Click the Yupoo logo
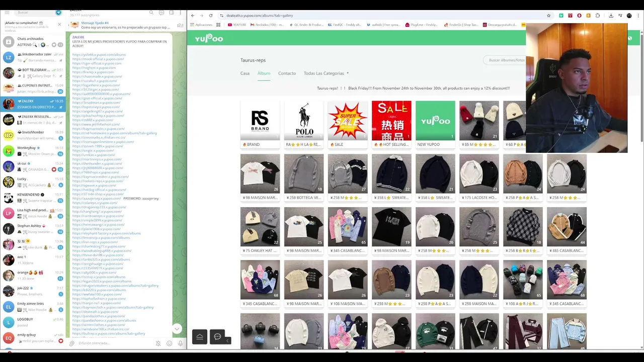Image resolution: width=644 pixels, height=362 pixels. (x=209, y=38)
